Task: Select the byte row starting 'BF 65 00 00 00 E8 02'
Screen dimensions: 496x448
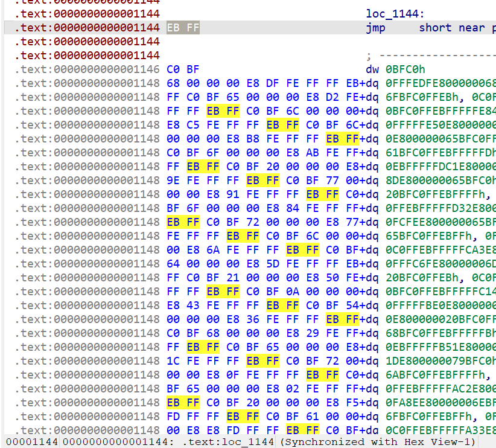Action: click(x=262, y=389)
